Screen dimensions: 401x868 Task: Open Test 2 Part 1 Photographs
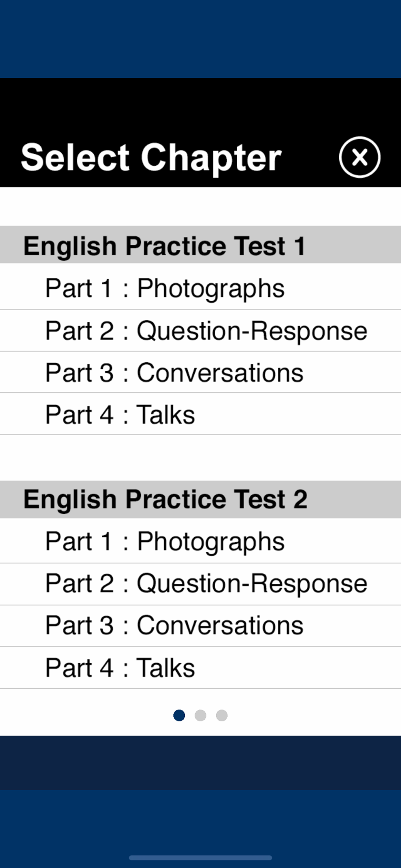[x=200, y=541]
